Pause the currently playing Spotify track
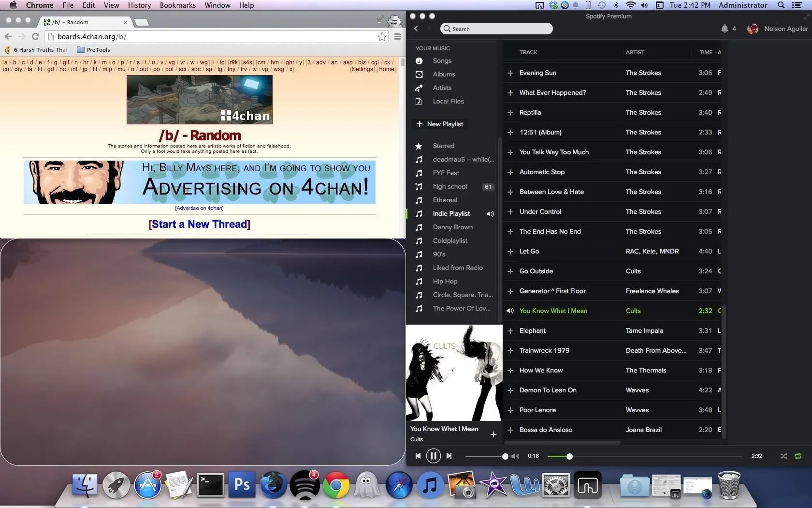Viewport: 812px width, 508px height. pyautogui.click(x=434, y=456)
